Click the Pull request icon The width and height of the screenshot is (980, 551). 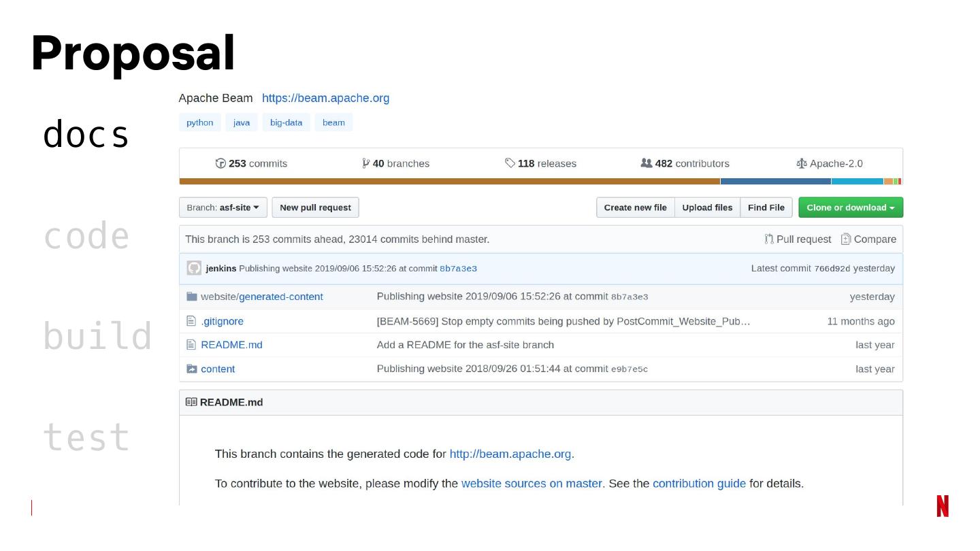click(x=769, y=239)
